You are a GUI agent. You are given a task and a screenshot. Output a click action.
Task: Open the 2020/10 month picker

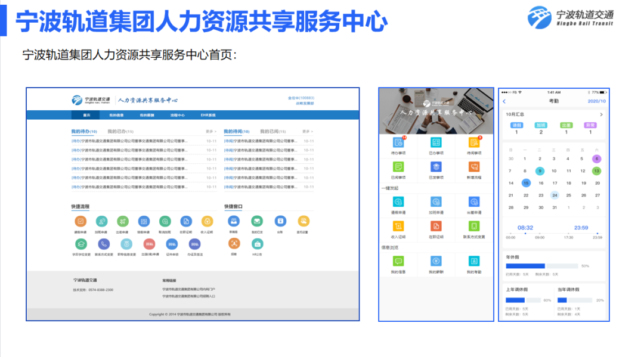[x=596, y=101]
